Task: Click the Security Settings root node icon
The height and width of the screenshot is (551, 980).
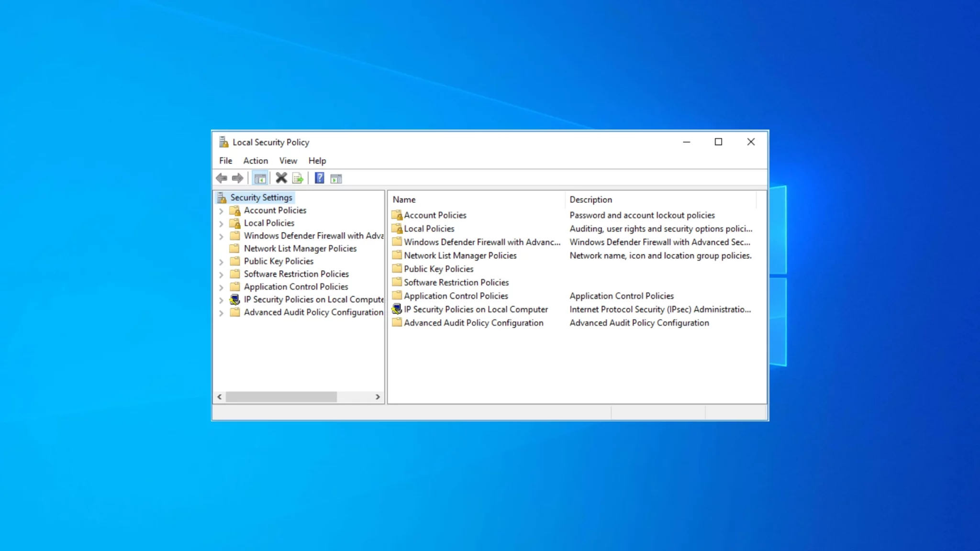Action: pyautogui.click(x=222, y=198)
